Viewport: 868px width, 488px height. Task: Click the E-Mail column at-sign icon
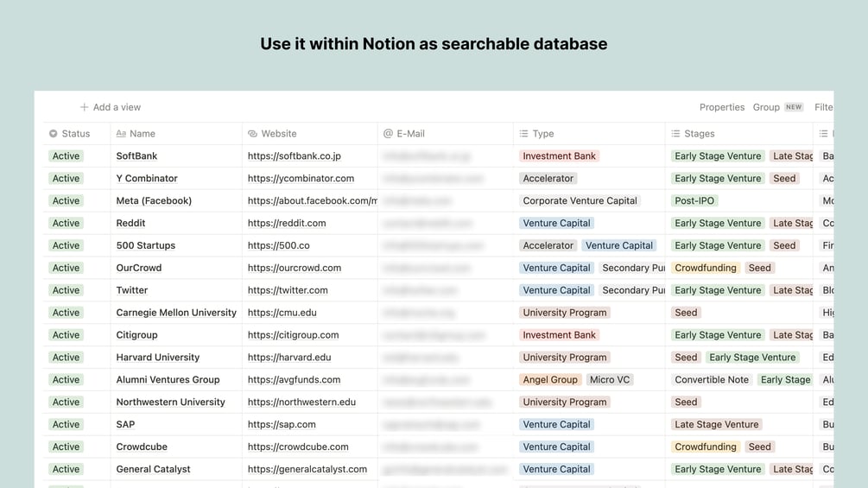[388, 134]
